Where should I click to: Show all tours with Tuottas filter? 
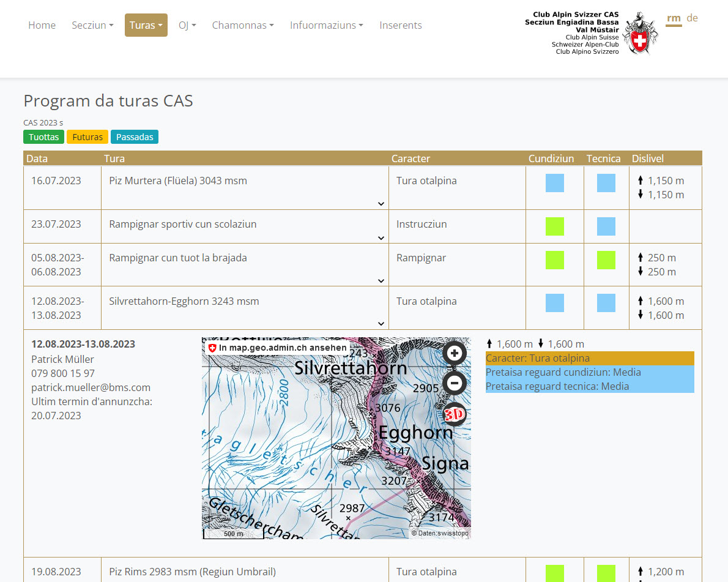tap(44, 137)
